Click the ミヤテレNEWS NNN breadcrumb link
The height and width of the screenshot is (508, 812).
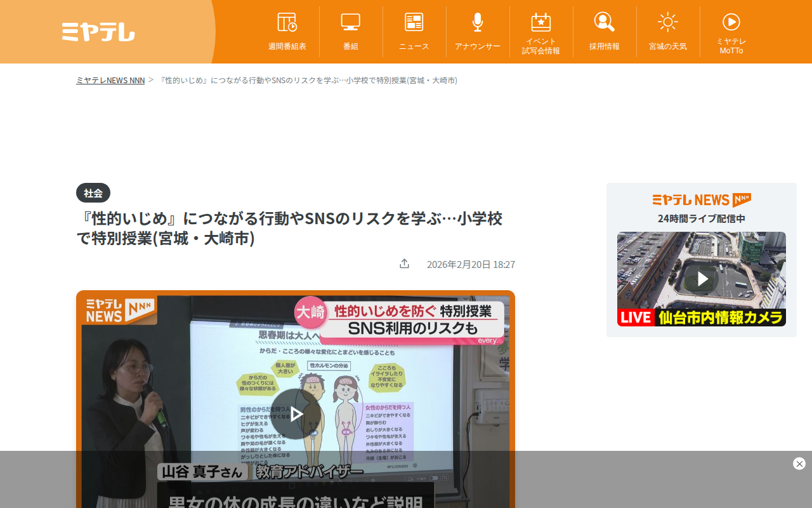(110, 80)
